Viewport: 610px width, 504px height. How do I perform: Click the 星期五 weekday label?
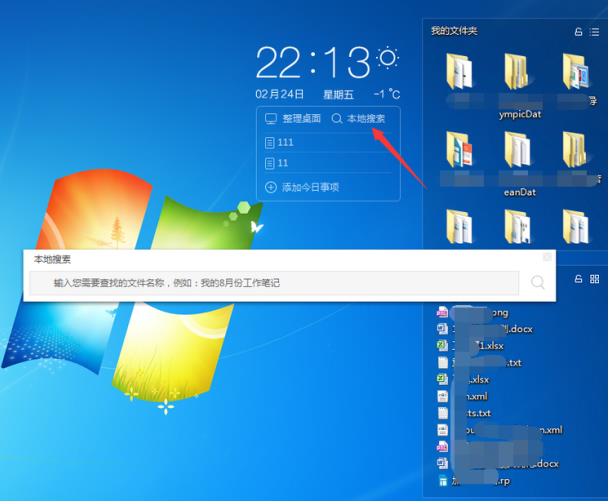coord(338,94)
